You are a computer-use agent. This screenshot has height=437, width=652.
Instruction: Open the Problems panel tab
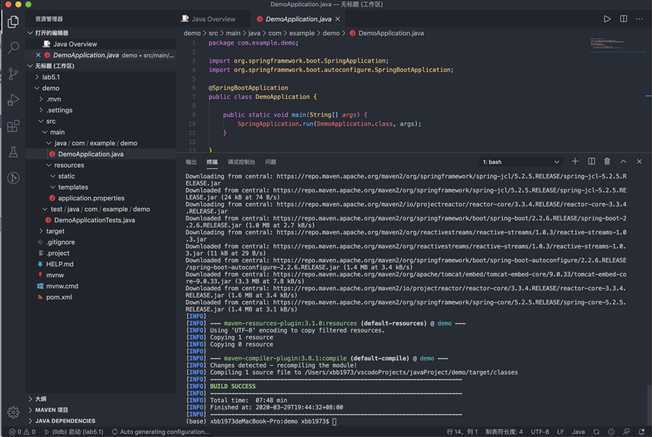271,162
